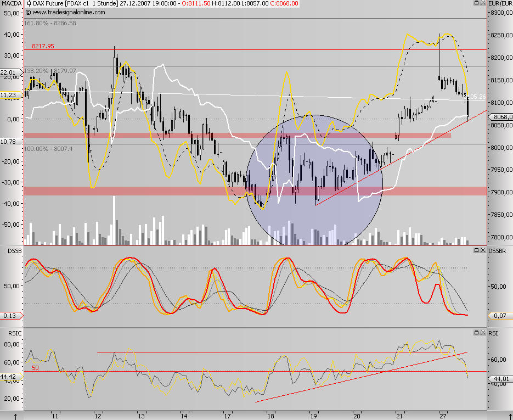Close the main DAX Future price pane
Viewport: 513px width, 420px height.
(x=483, y=3)
